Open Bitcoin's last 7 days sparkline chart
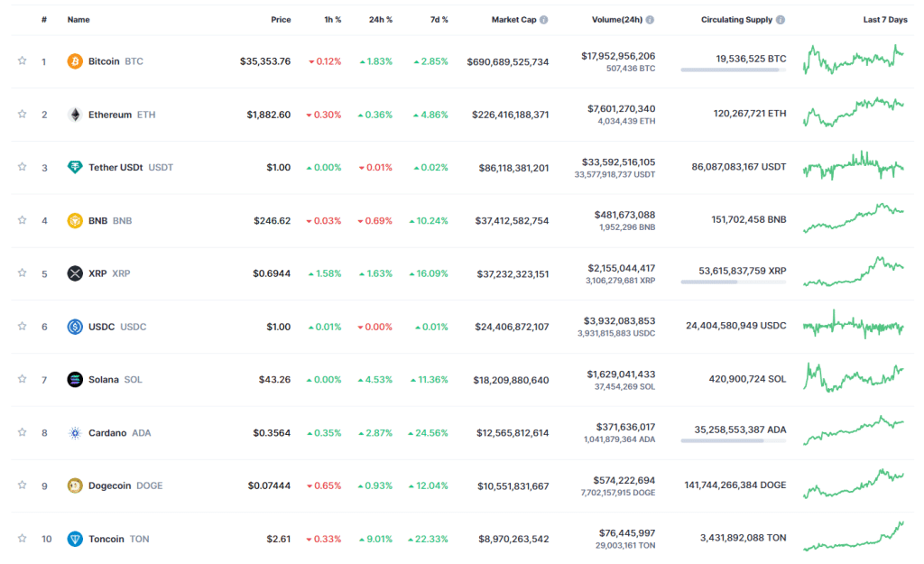The height and width of the screenshot is (564, 924). [x=854, y=60]
